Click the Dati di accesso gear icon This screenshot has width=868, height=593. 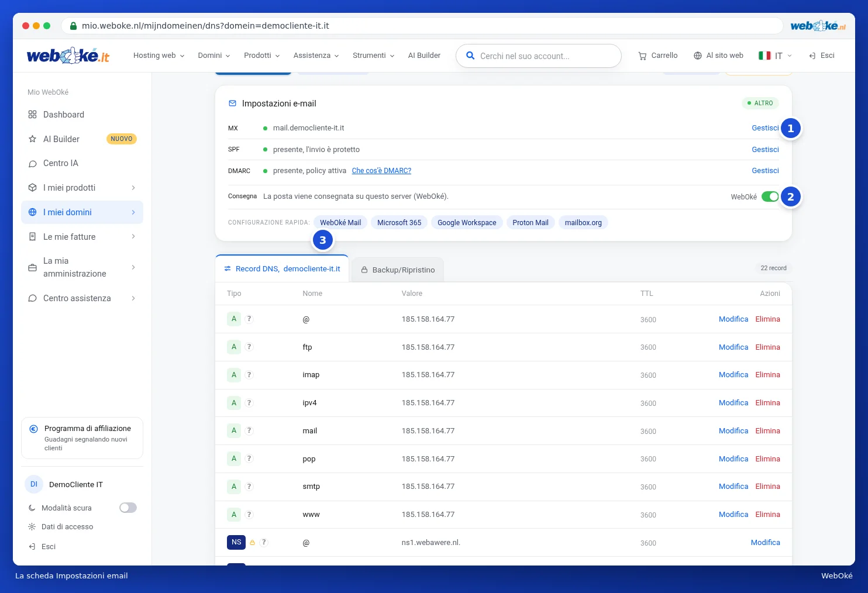(32, 527)
